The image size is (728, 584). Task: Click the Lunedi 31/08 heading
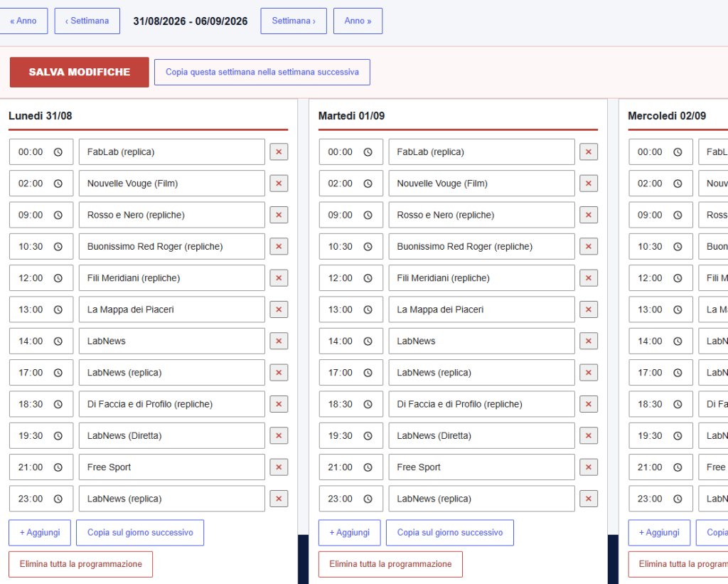[x=41, y=116]
